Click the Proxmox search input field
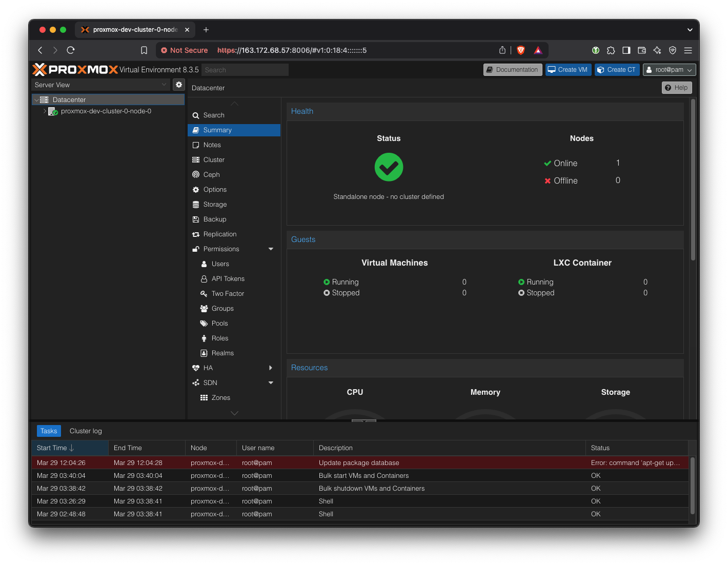 point(245,70)
